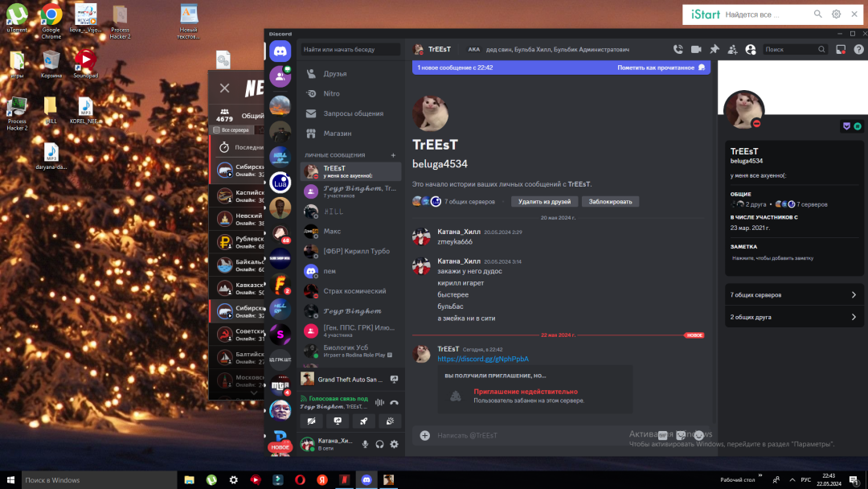Open Discord user settings gear

click(x=394, y=444)
